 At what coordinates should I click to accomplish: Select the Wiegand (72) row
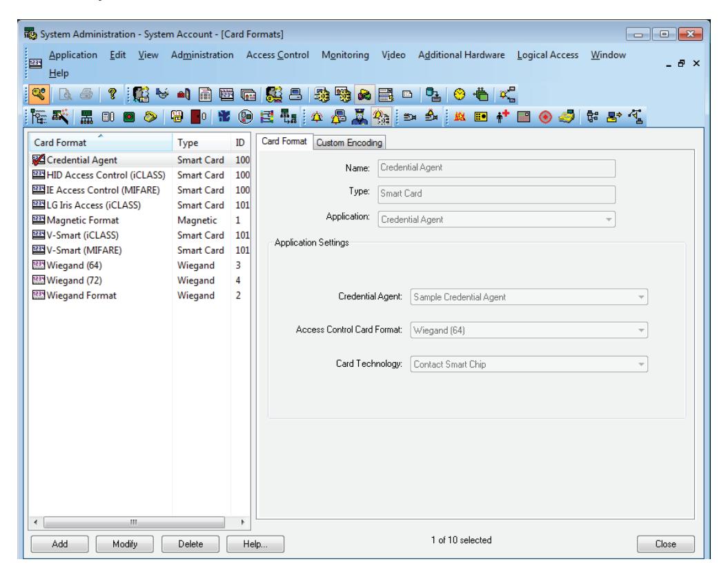(x=140, y=281)
